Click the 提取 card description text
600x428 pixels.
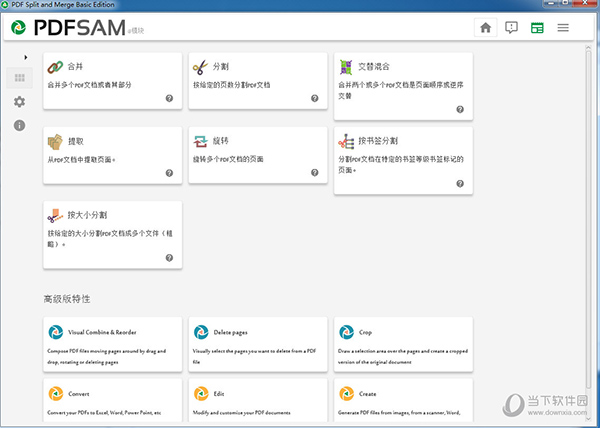tap(81, 159)
